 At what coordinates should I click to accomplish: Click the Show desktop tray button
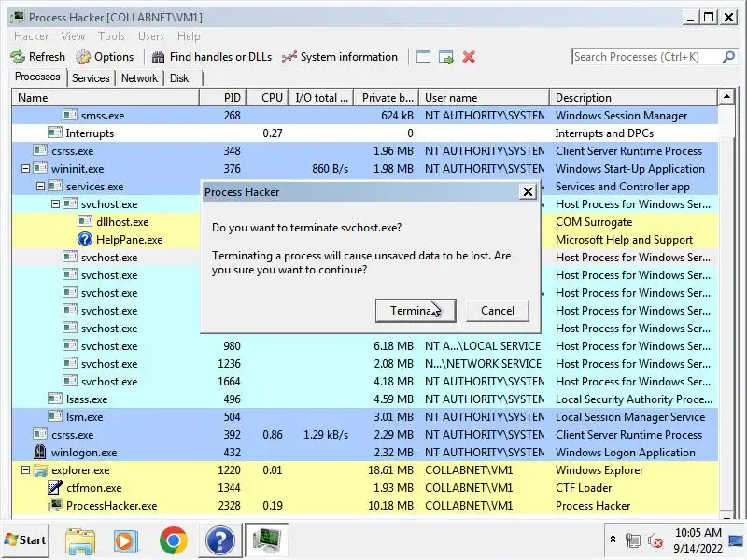tap(736, 540)
